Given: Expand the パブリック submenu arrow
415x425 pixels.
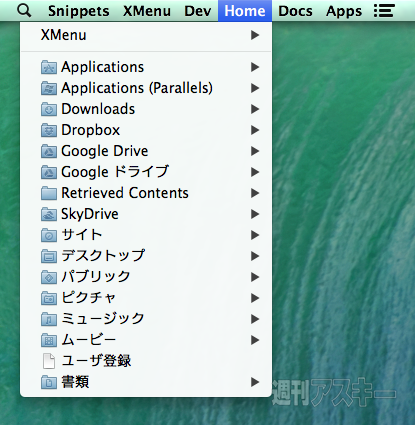Looking at the screenshot, I should (x=255, y=277).
